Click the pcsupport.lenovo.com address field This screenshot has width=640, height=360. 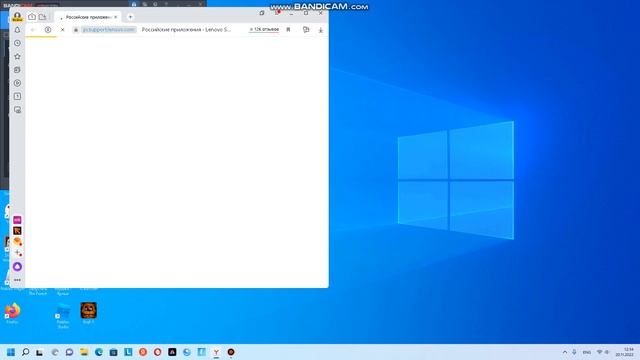pyautogui.click(x=109, y=30)
